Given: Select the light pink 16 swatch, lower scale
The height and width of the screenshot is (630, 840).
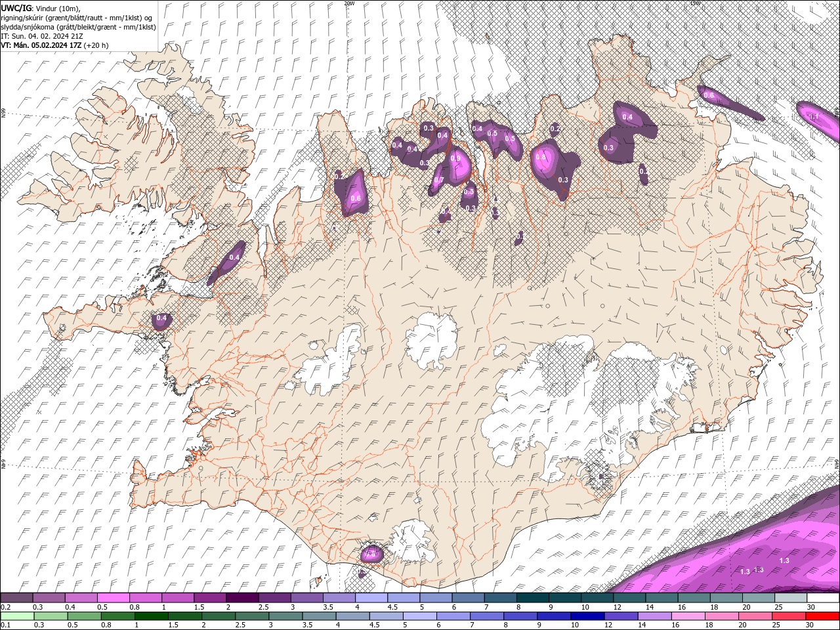Looking at the screenshot, I should 688,616.
